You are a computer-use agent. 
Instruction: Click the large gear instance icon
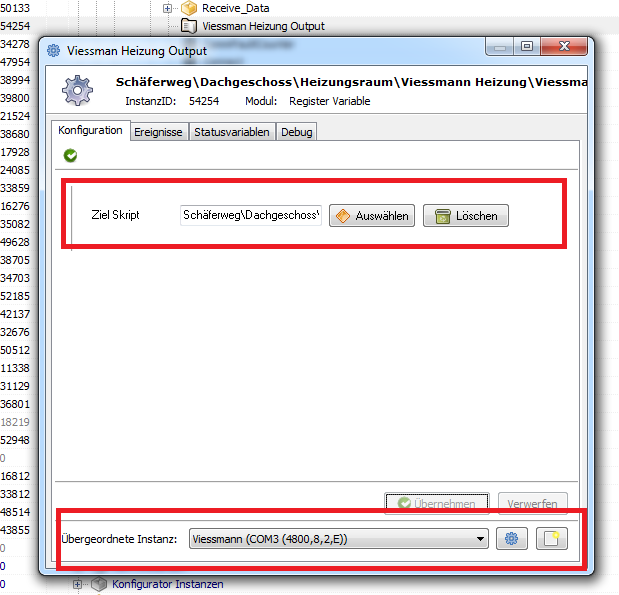(77, 90)
